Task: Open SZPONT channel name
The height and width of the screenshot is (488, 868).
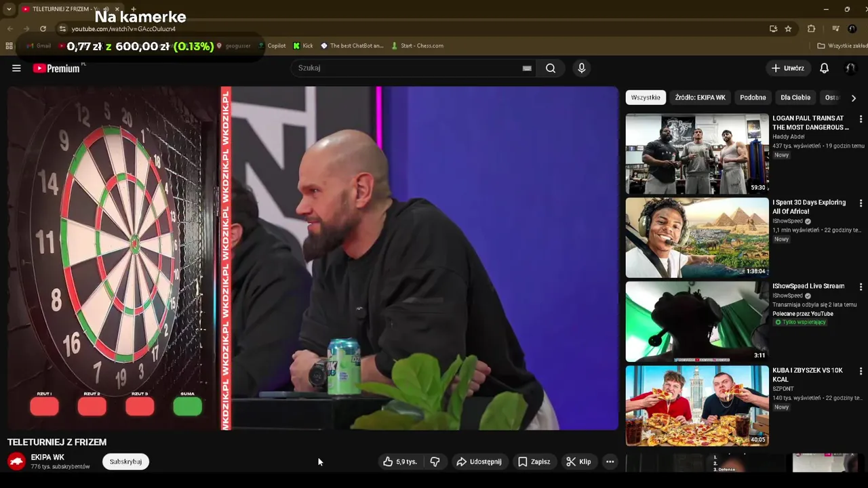Action: click(x=783, y=389)
